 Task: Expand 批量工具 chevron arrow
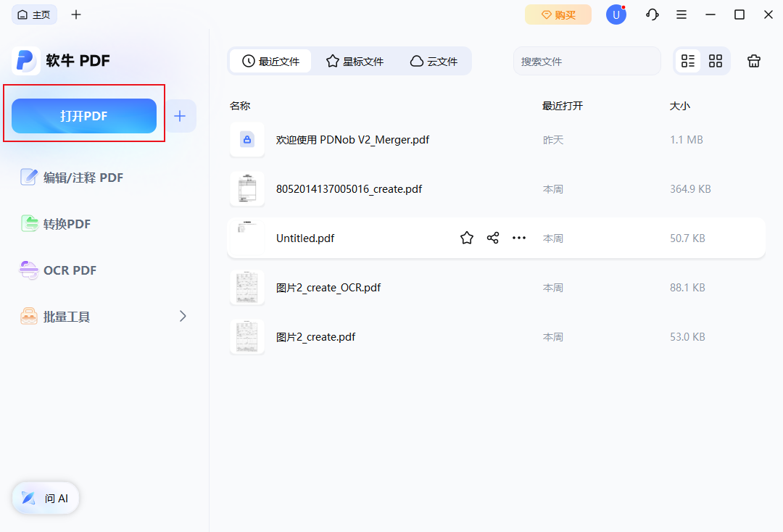click(183, 317)
